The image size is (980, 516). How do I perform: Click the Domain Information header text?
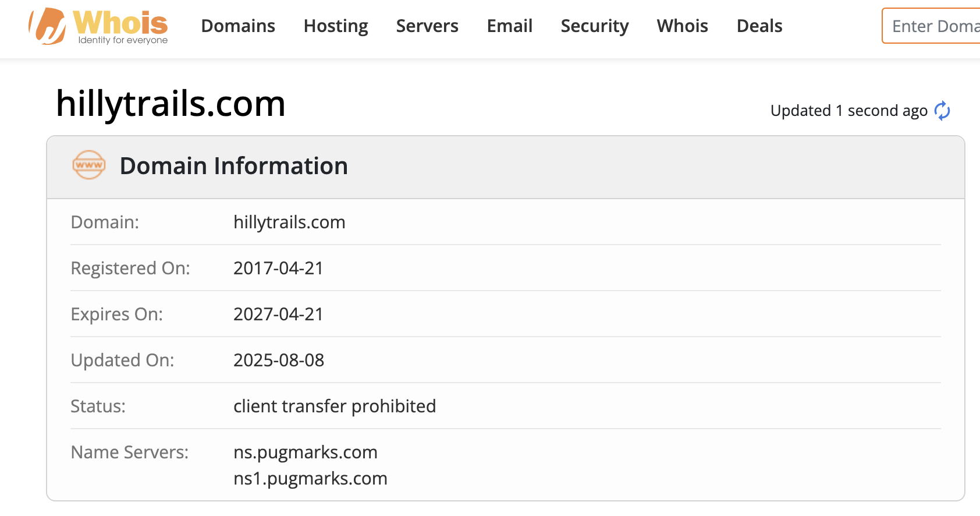coord(234,166)
